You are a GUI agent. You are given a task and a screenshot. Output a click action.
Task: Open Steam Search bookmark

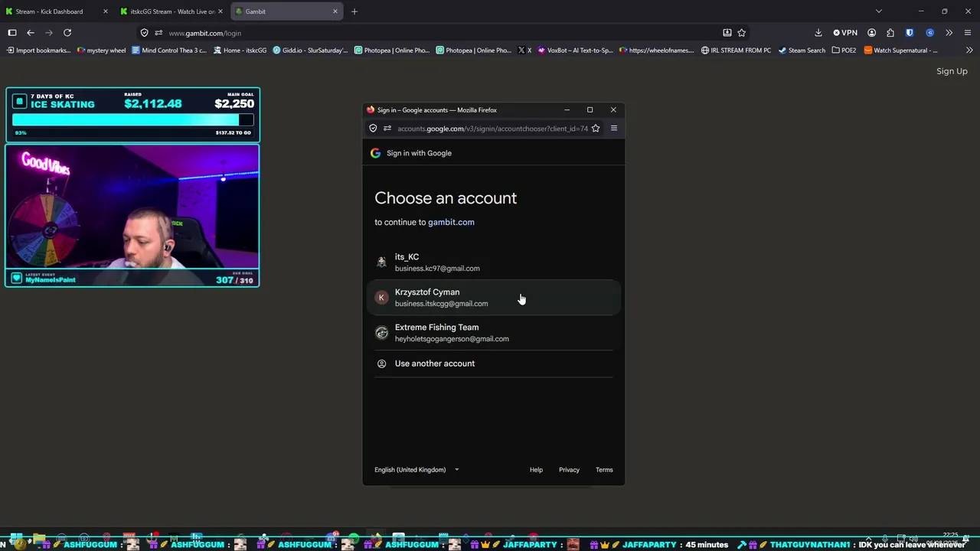tap(802, 51)
